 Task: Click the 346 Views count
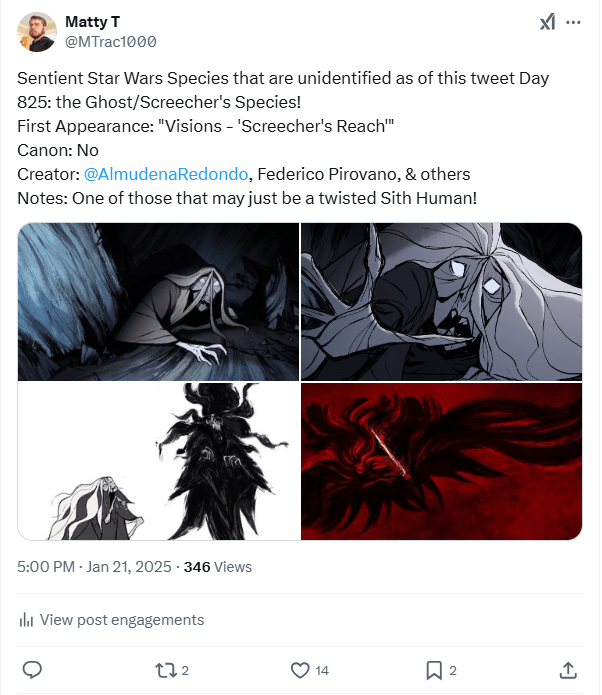[x=218, y=567]
